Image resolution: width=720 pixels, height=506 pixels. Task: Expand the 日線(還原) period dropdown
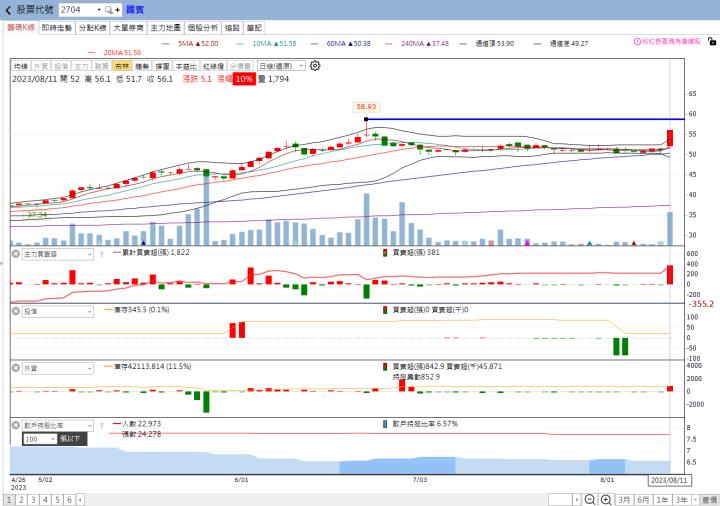(281, 66)
